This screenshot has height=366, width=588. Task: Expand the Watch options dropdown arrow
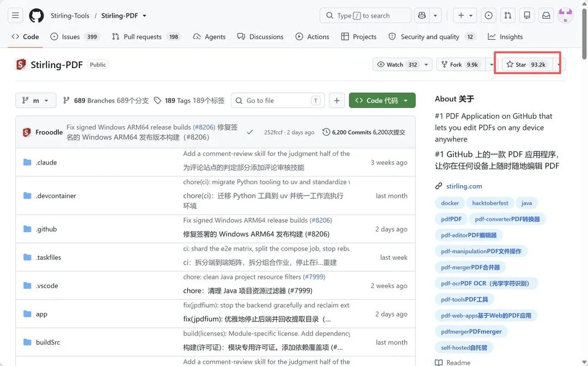426,64
